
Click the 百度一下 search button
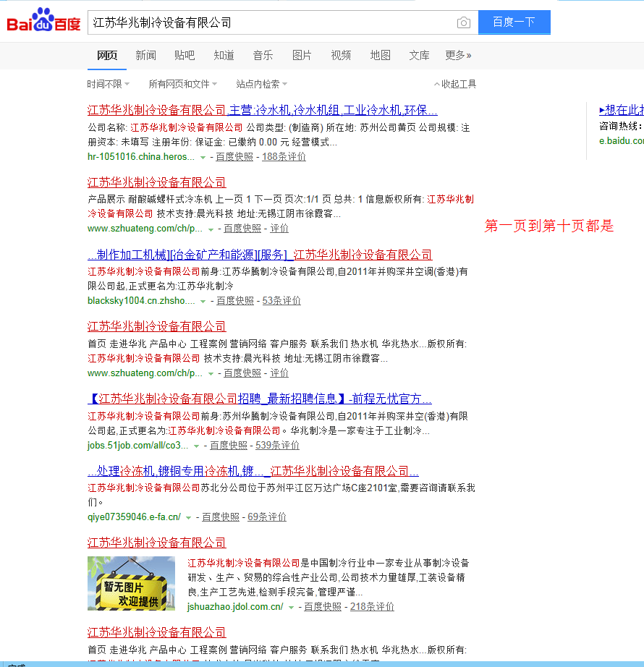pos(514,22)
